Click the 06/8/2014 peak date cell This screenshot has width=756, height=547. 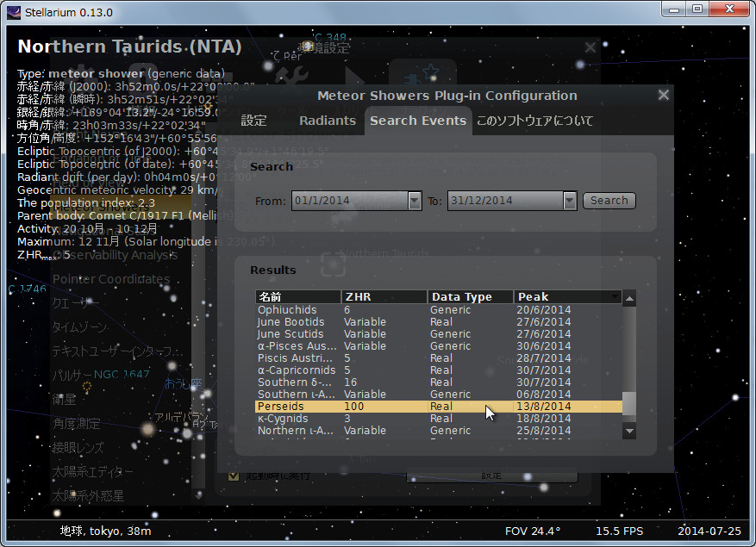[x=543, y=395]
